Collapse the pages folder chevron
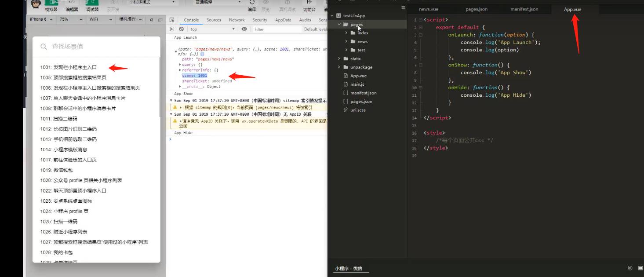The image size is (644, 277). (x=339, y=25)
